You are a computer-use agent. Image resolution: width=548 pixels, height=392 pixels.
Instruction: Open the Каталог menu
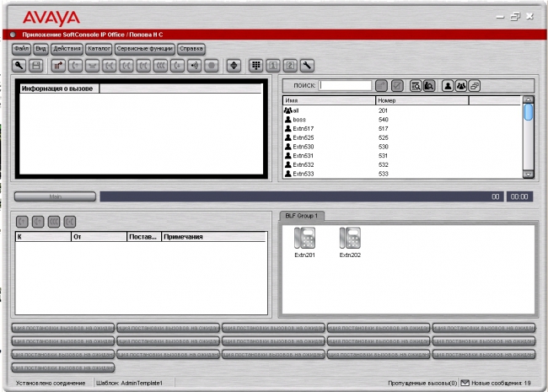[99, 49]
